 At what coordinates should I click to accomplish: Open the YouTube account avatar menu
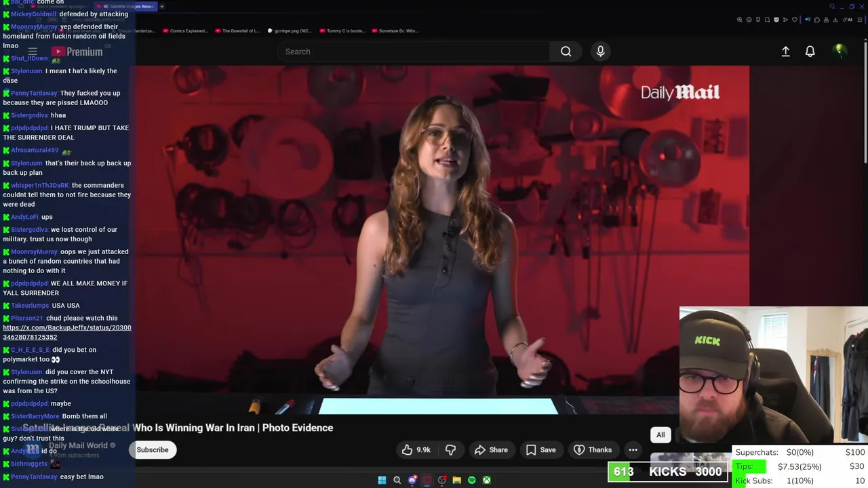point(840,51)
